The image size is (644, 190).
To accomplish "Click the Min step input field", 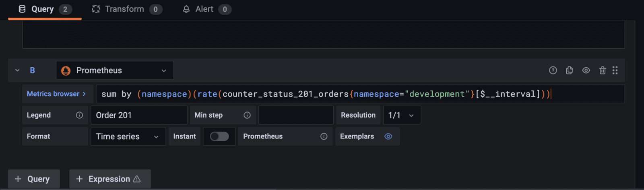I will (296, 115).
